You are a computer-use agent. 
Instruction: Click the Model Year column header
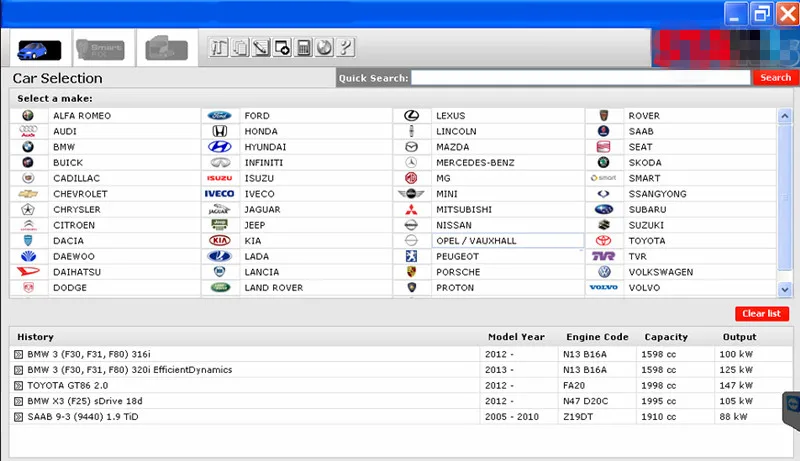coord(516,337)
